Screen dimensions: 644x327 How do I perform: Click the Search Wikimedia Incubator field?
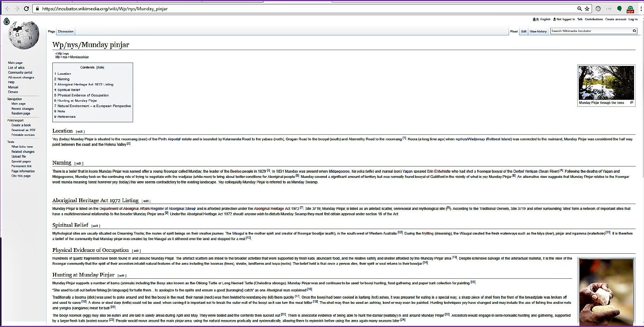pyautogui.click(x=591, y=31)
